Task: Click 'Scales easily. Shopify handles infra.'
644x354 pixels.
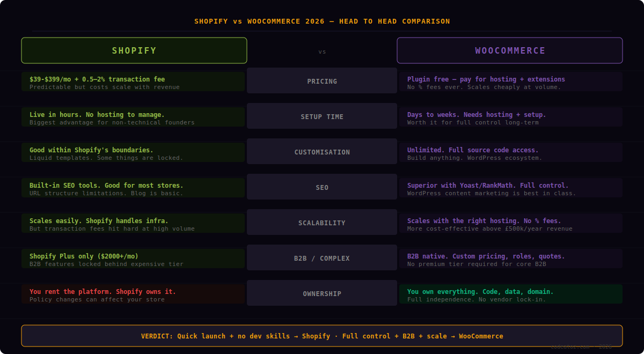Action: (x=99, y=220)
